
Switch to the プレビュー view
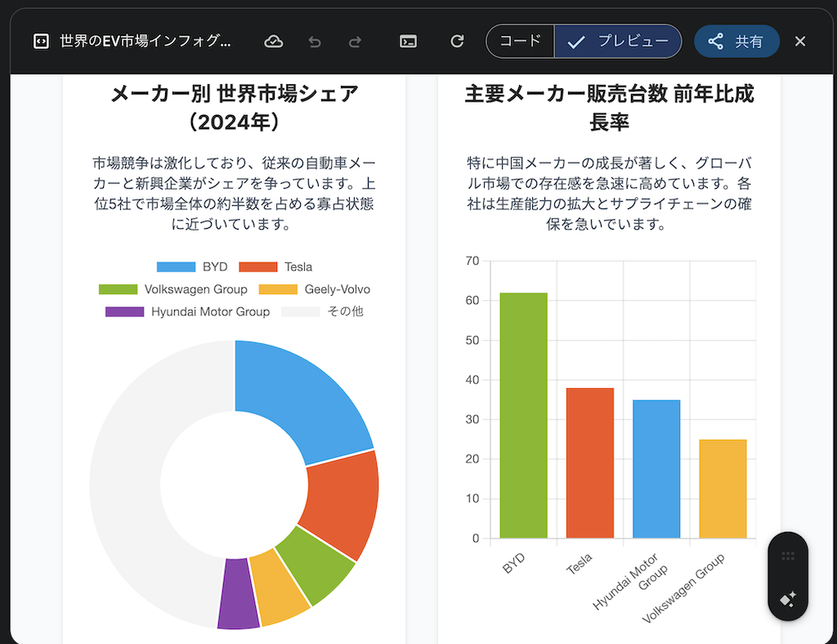pos(618,41)
